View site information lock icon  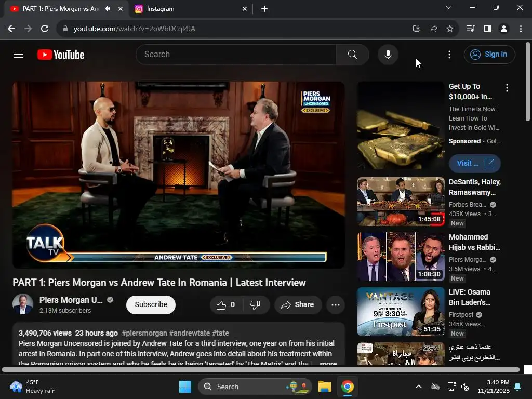[65, 29]
